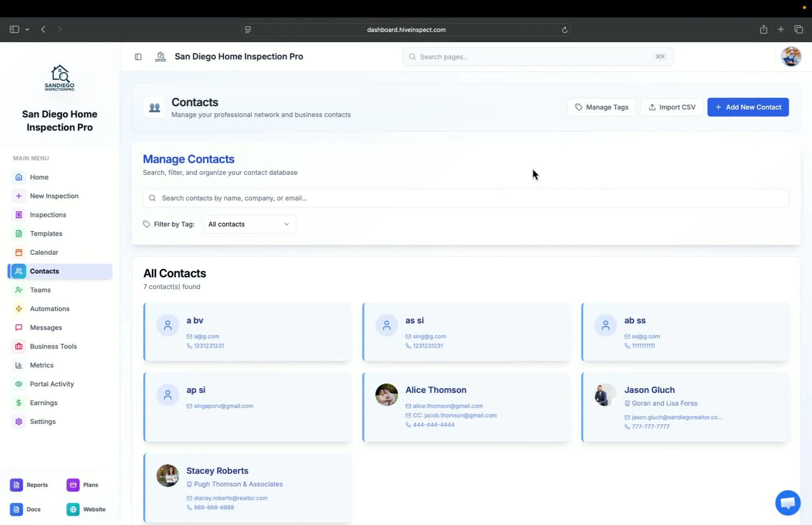
Task: Click the company logo beside the title
Action: pyautogui.click(x=160, y=57)
